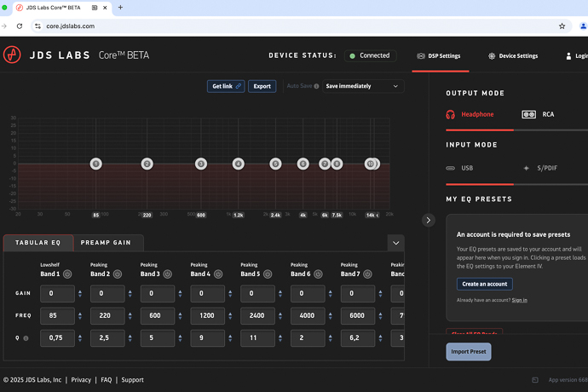The height and width of the screenshot is (392, 588).
Task: Adjust Band 7 frequency stepper arrows
Action: click(x=381, y=316)
